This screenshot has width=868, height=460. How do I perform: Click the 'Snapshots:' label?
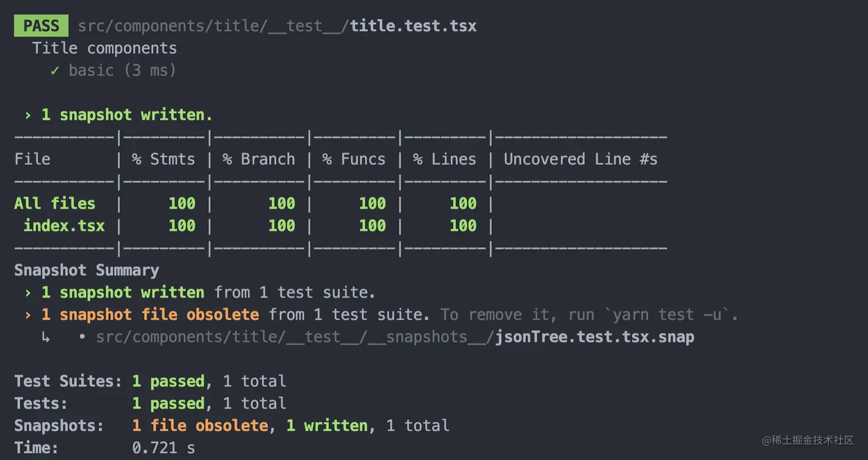(59, 426)
